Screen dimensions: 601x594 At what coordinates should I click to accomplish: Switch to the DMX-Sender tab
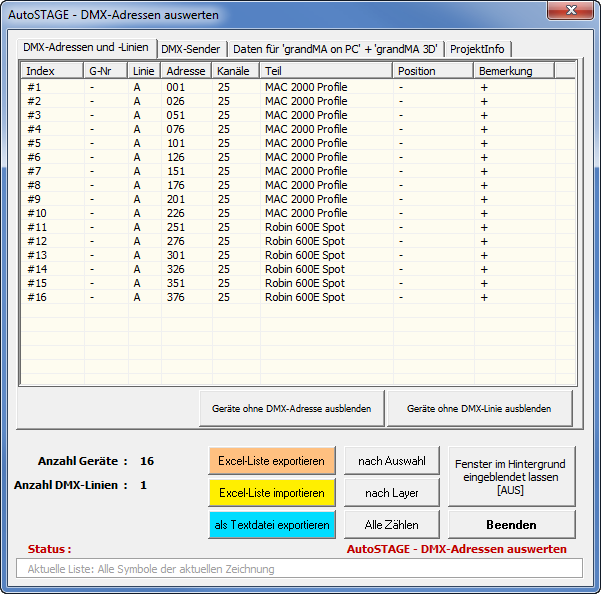click(x=191, y=49)
